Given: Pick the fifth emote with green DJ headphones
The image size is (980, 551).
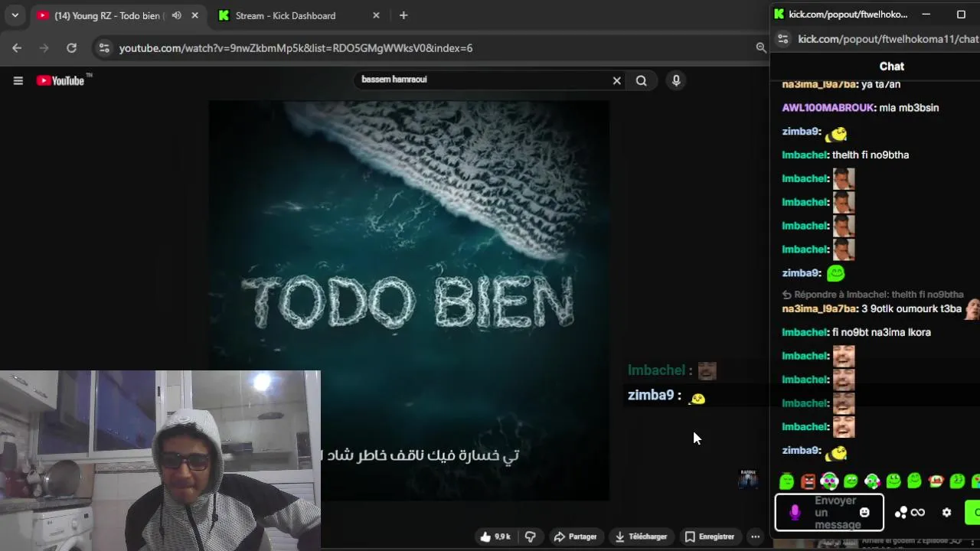Looking at the screenshot, I should click(x=872, y=481).
